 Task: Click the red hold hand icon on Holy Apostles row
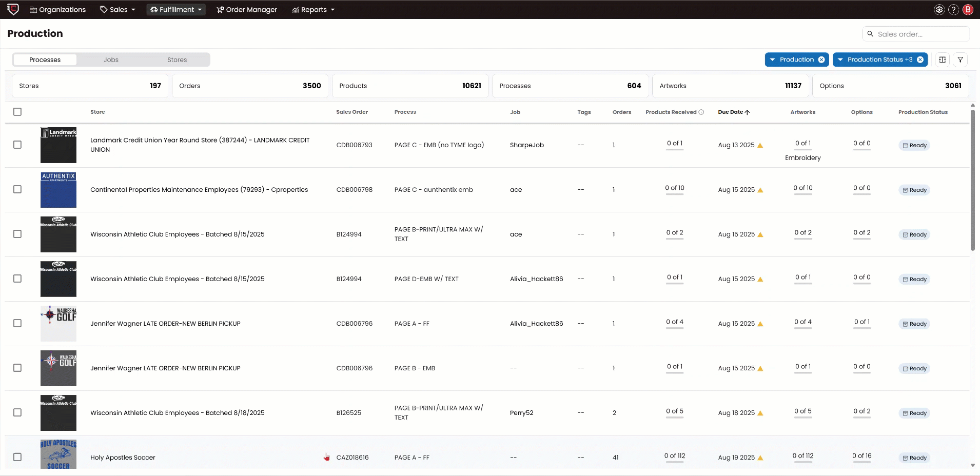click(327, 457)
